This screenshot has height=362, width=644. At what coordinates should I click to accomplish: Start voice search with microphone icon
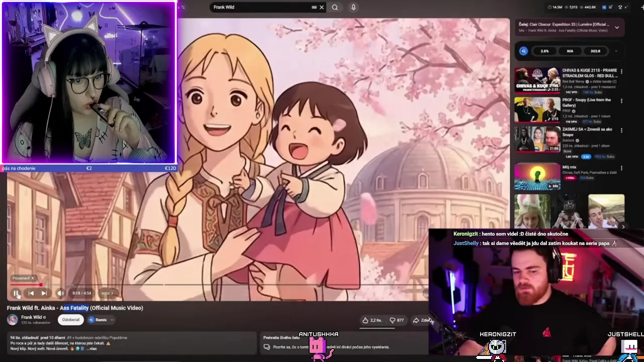(x=353, y=7)
